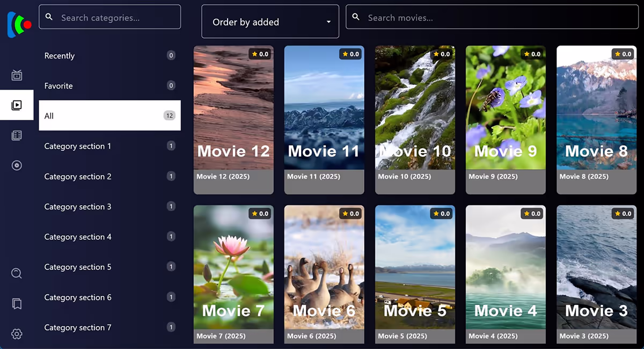Click the disc-shaped icon in sidebar
The image size is (644, 349).
tap(17, 165)
